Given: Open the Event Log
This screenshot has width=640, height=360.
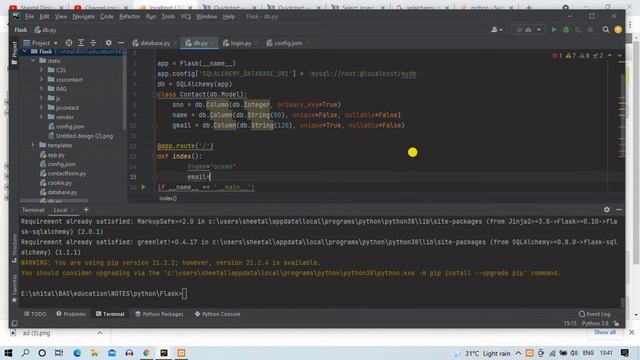Looking at the screenshot, I should 595,314.
